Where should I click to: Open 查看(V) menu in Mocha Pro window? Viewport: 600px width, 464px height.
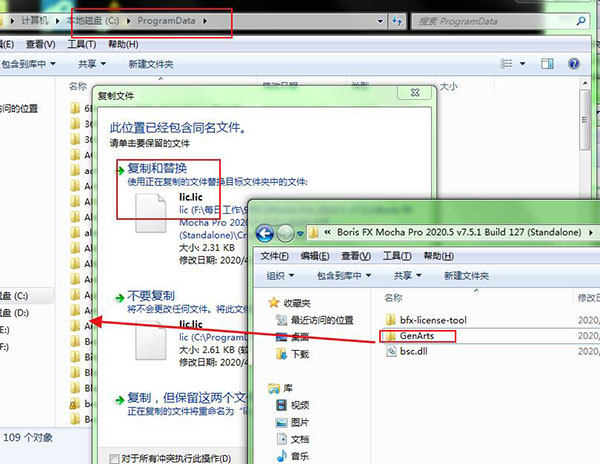pyautogui.click(x=356, y=256)
